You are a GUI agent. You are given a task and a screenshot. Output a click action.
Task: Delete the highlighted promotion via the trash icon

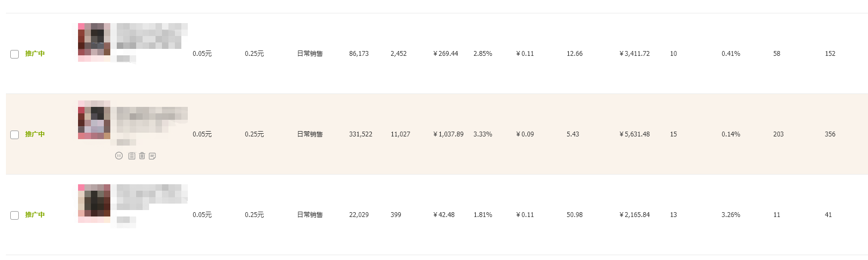click(x=142, y=156)
